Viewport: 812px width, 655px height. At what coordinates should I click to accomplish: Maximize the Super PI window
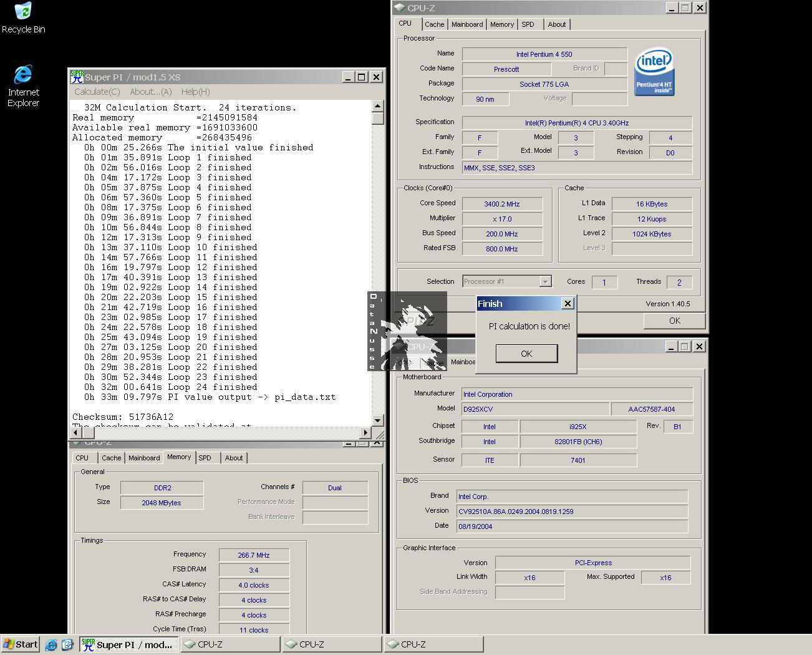click(x=361, y=77)
